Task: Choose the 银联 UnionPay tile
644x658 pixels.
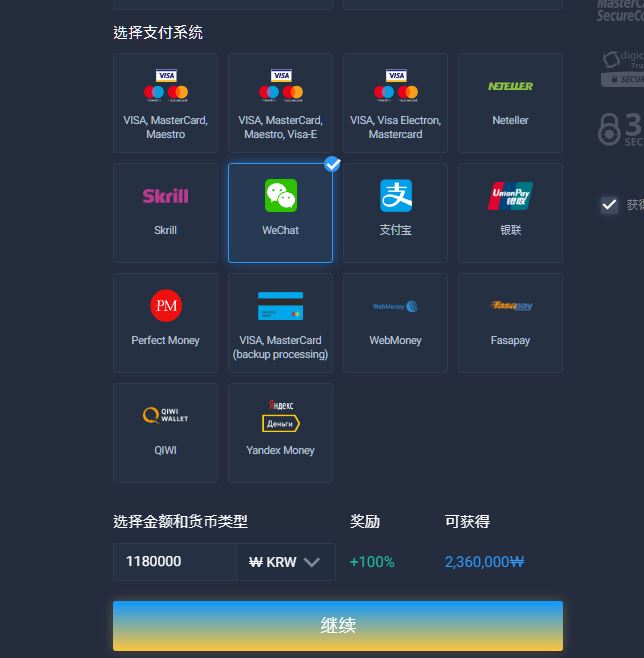Action: [x=510, y=213]
